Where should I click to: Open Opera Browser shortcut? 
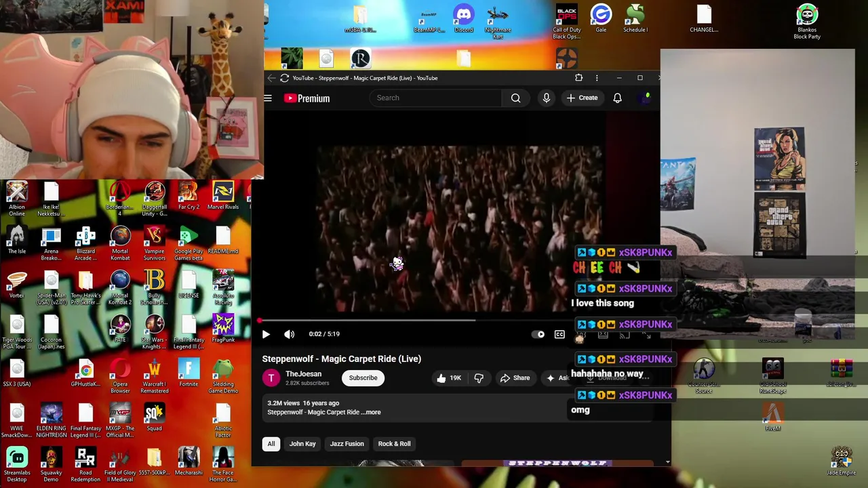click(120, 377)
